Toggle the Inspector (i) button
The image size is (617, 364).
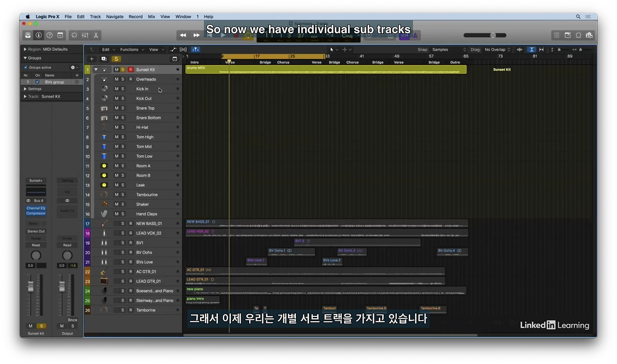[39, 35]
